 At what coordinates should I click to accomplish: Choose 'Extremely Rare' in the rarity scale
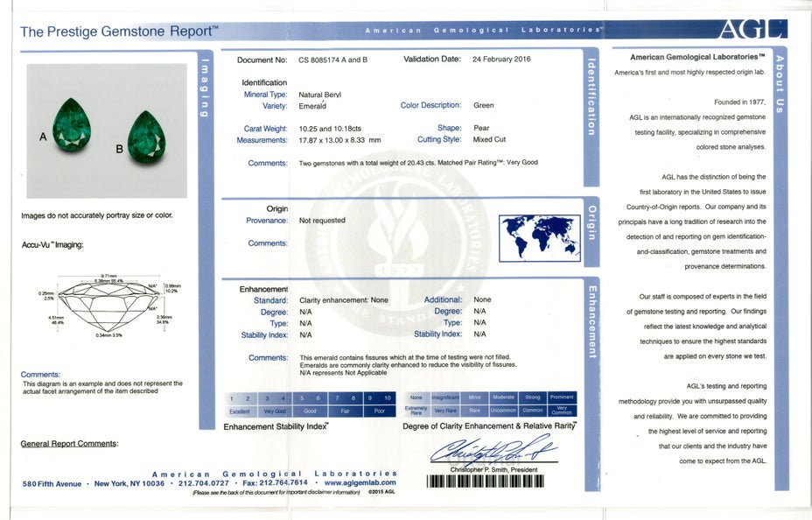point(416,411)
